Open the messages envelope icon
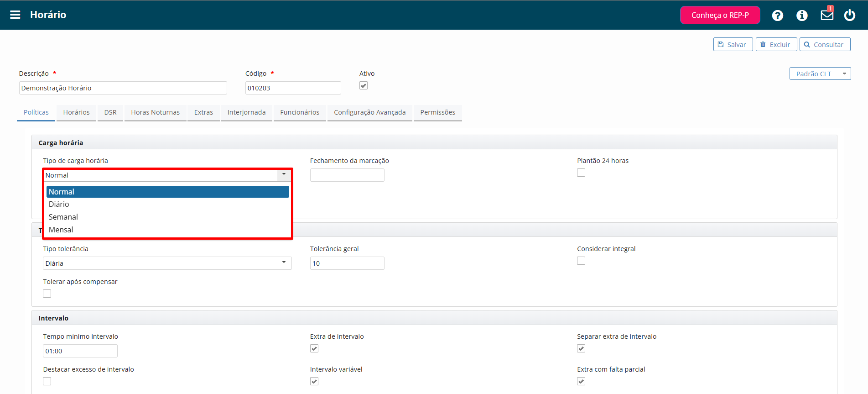Viewport: 868px width, 394px height. 827,15
